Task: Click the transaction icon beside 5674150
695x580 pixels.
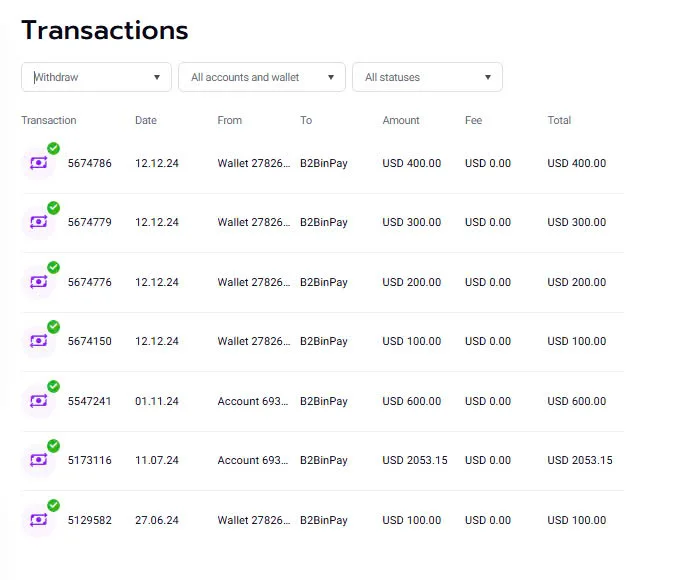Action: point(39,341)
